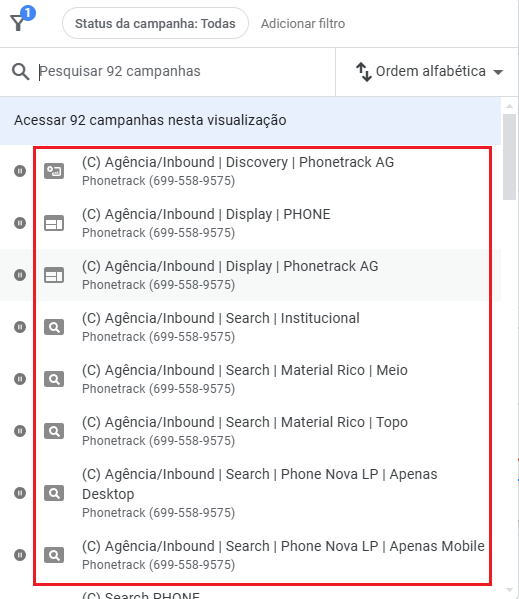Click the campaign list scrollbar thumb
This screenshot has height=599, width=519.
[x=509, y=157]
